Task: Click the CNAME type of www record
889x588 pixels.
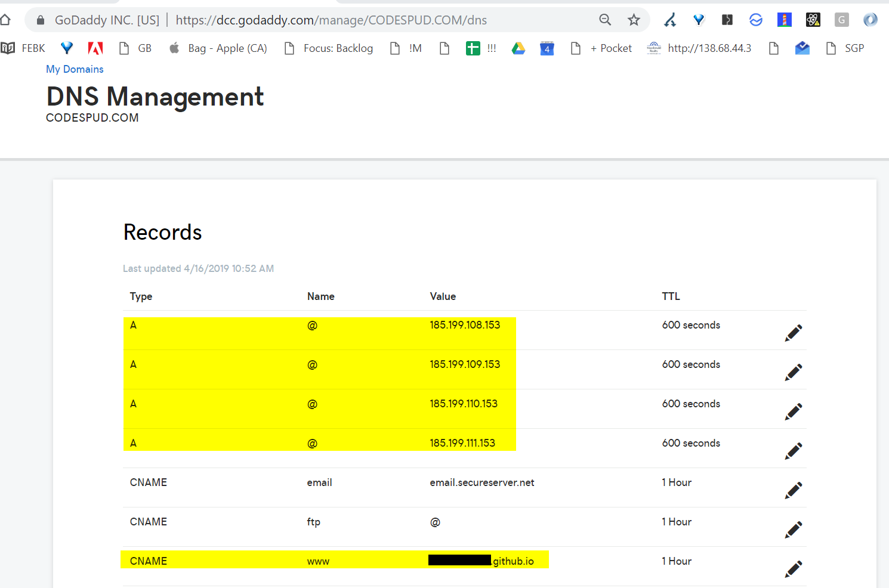Action: [x=149, y=561]
